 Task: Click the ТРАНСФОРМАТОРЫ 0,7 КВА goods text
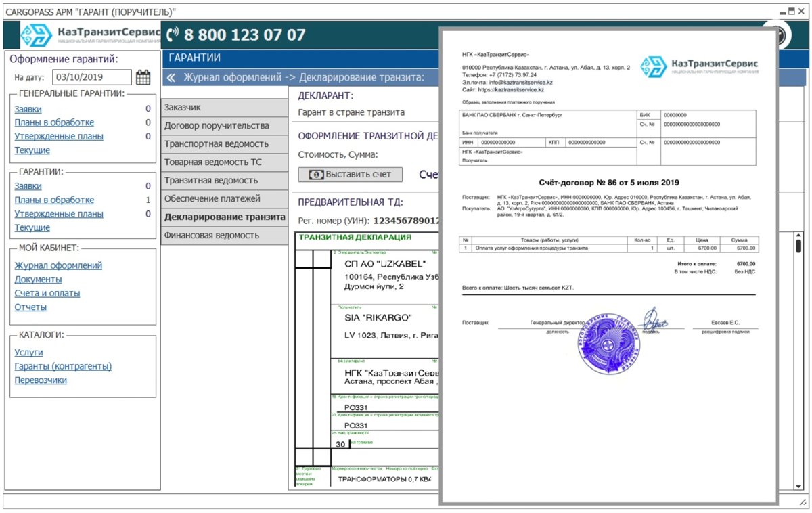pyautogui.click(x=384, y=480)
